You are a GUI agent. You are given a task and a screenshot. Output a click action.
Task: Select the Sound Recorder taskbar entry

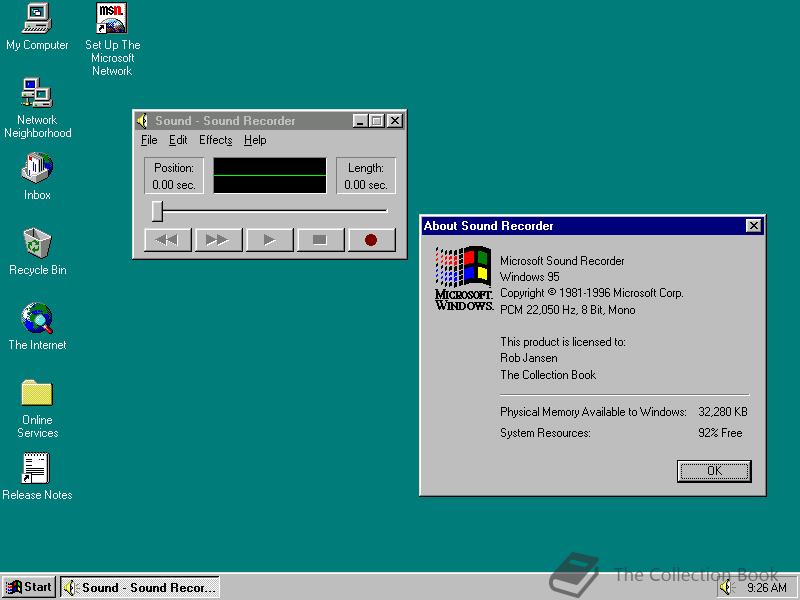[140, 587]
